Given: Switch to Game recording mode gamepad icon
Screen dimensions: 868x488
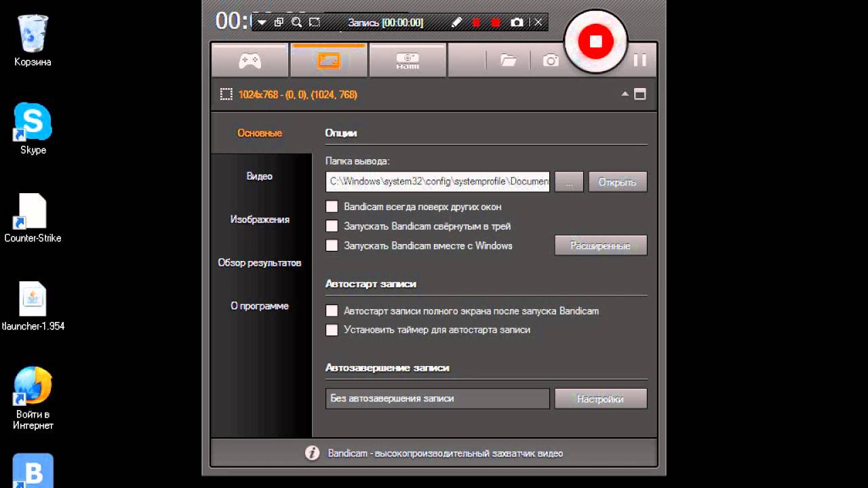Looking at the screenshot, I should click(x=250, y=60).
